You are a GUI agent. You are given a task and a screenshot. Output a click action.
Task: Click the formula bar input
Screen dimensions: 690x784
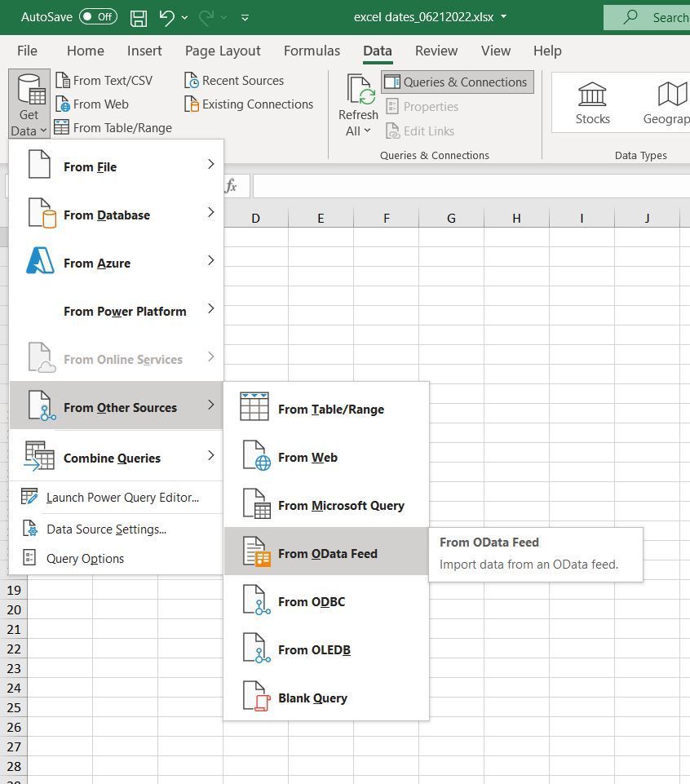471,186
